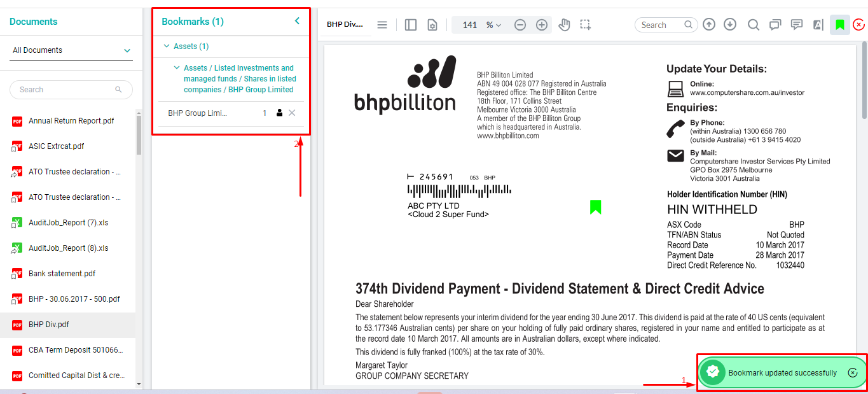Click PDF icon of BHP Div.pdf
868x394 pixels.
coord(17,325)
